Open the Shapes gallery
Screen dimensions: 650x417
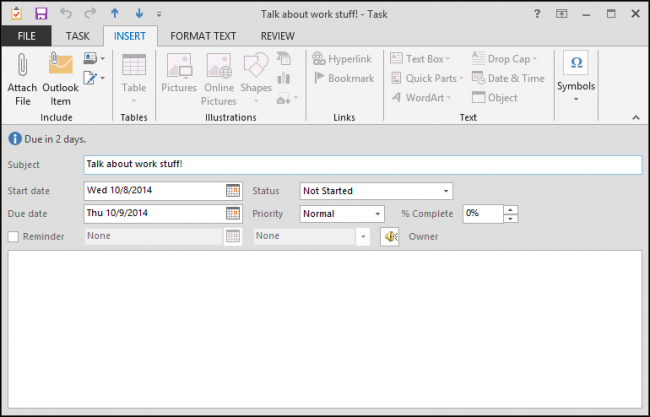click(256, 79)
